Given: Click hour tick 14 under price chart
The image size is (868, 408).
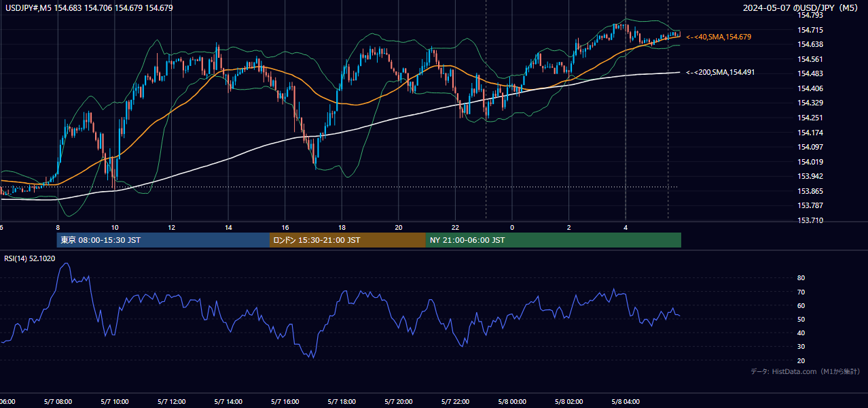Looking at the screenshot, I should point(228,228).
